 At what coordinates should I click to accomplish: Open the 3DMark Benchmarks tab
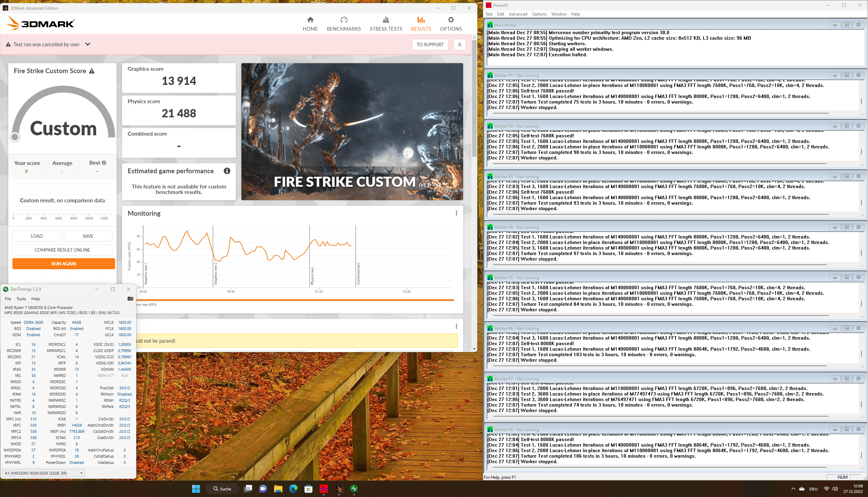pos(344,24)
